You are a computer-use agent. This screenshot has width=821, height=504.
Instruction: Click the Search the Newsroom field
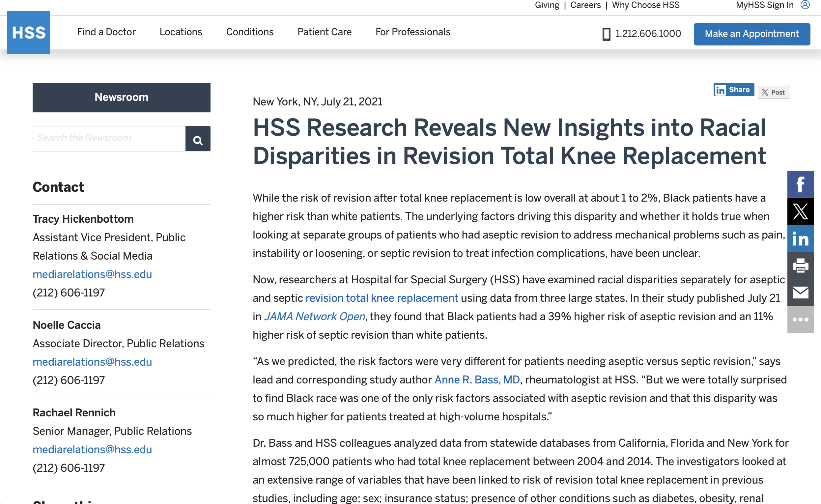pyautogui.click(x=109, y=139)
